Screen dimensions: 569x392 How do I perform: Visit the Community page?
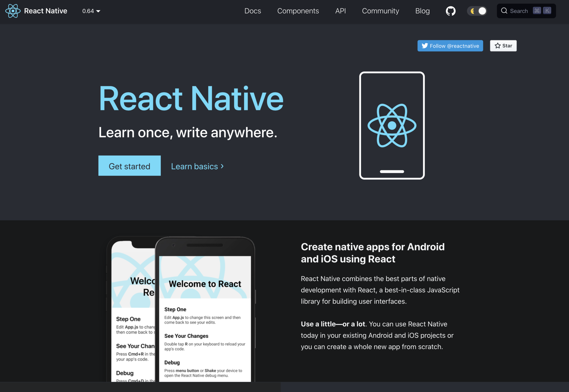pos(380,11)
